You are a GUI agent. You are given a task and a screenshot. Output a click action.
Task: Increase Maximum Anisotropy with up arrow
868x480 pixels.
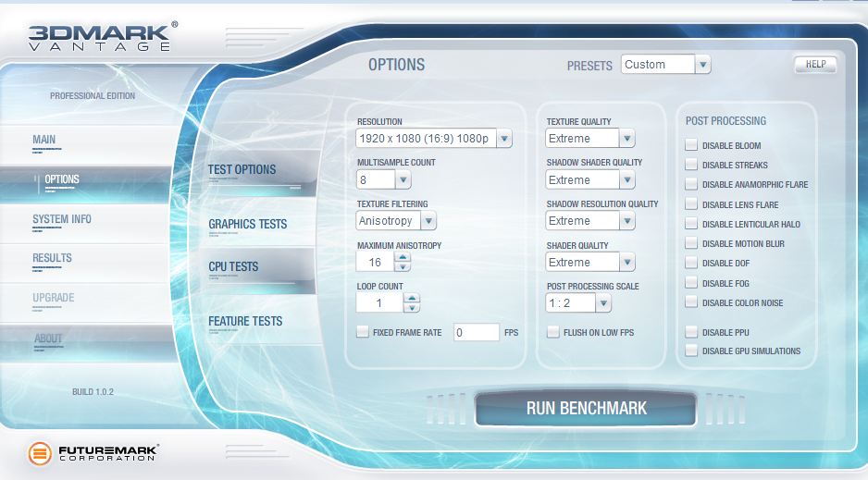403,257
